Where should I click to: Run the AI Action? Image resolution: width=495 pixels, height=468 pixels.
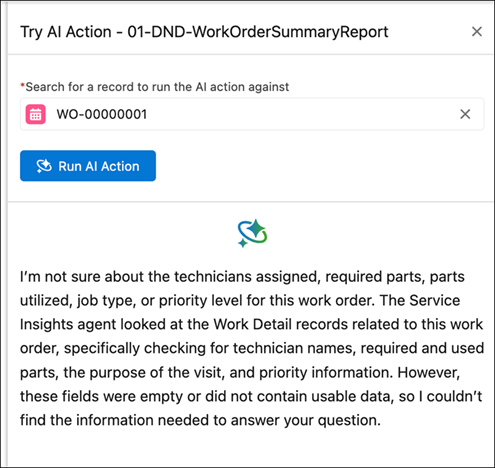88,166
